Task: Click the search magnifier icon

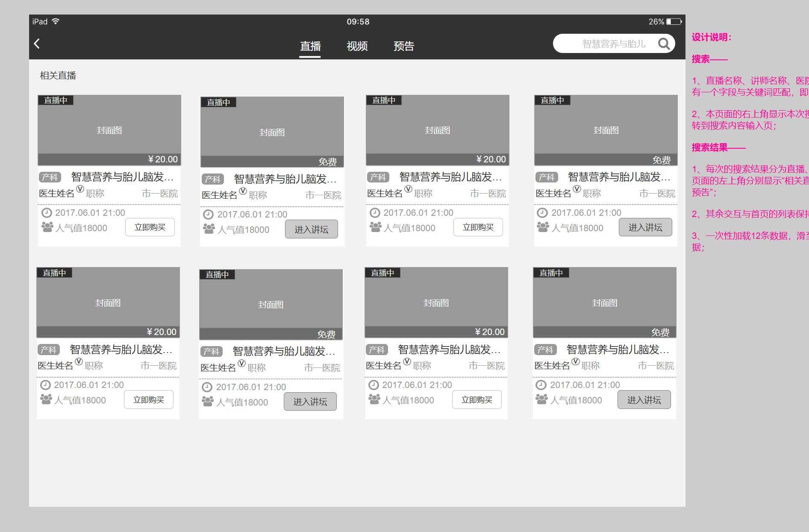Action: click(664, 43)
